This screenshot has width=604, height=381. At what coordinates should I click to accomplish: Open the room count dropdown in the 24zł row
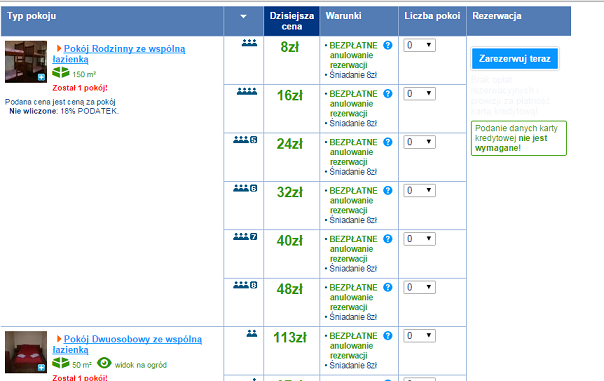click(x=419, y=142)
